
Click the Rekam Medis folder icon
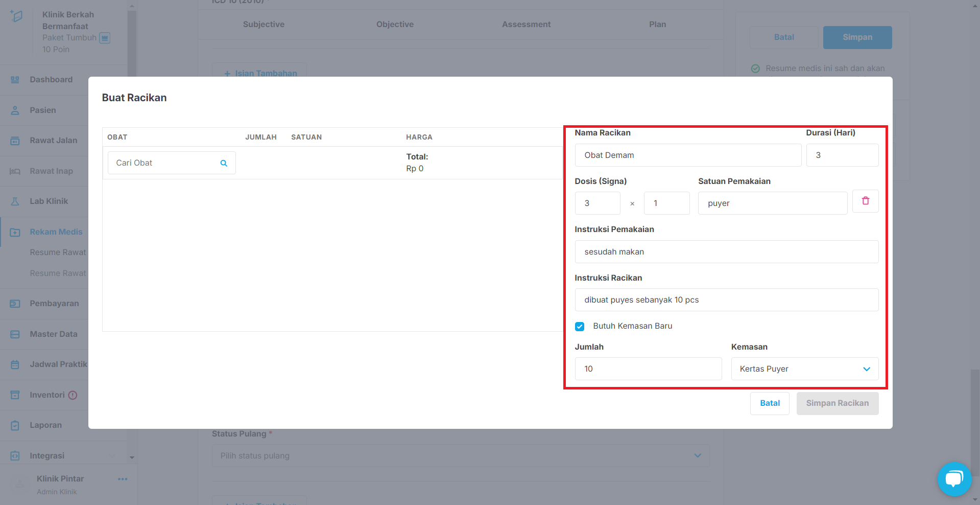pos(15,232)
